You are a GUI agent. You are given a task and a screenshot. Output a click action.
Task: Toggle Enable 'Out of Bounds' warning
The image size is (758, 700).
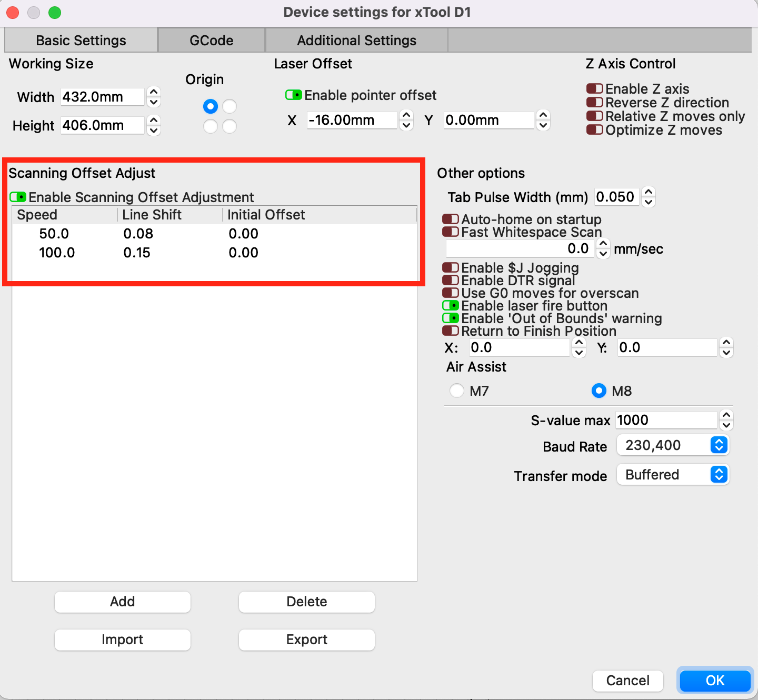tap(451, 318)
